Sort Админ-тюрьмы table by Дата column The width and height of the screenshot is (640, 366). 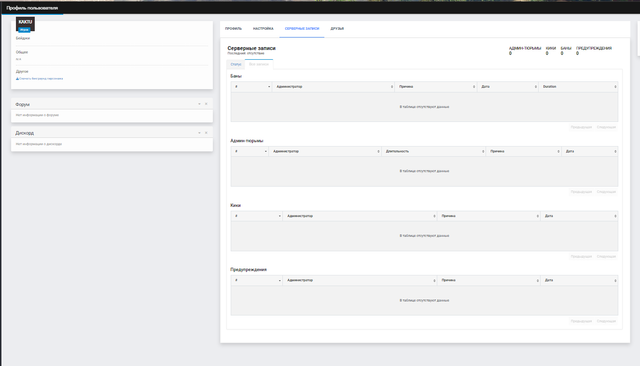point(590,151)
